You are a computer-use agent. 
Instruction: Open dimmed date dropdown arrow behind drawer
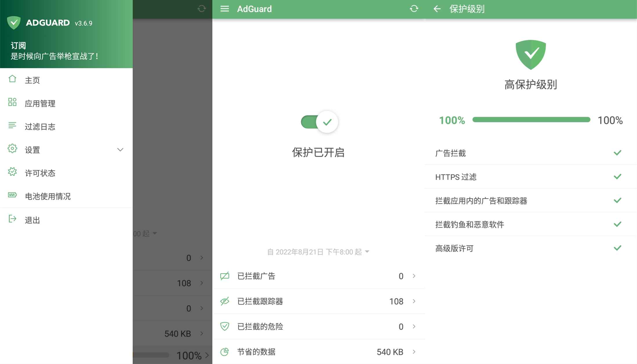click(155, 233)
